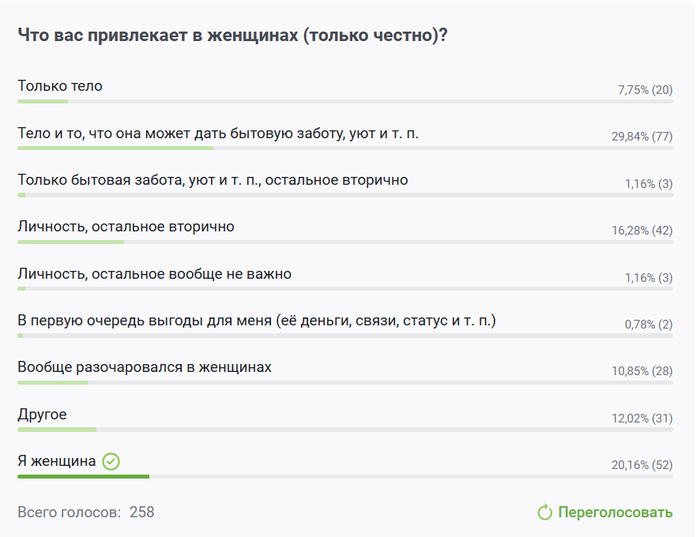Choose the "Личность, остальное вторично" answer

126,226
